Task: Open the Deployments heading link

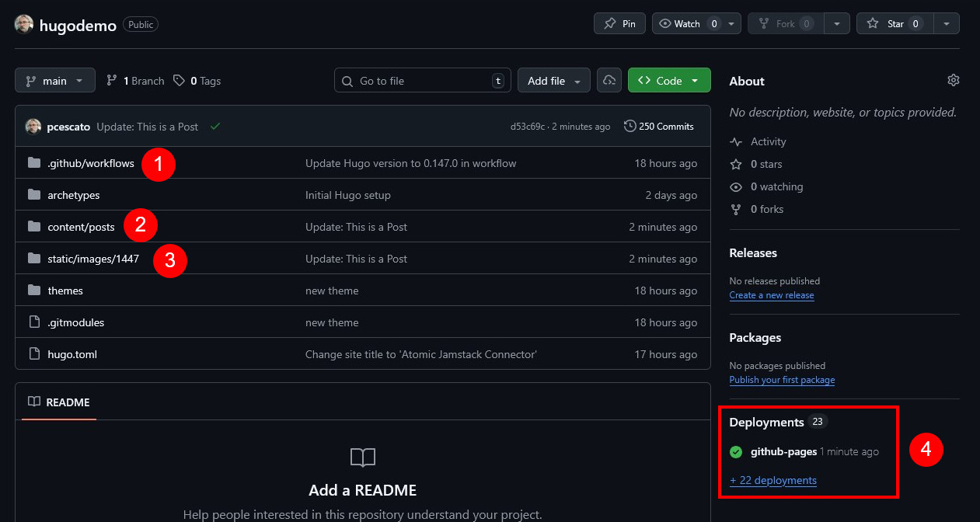Action: coord(766,422)
